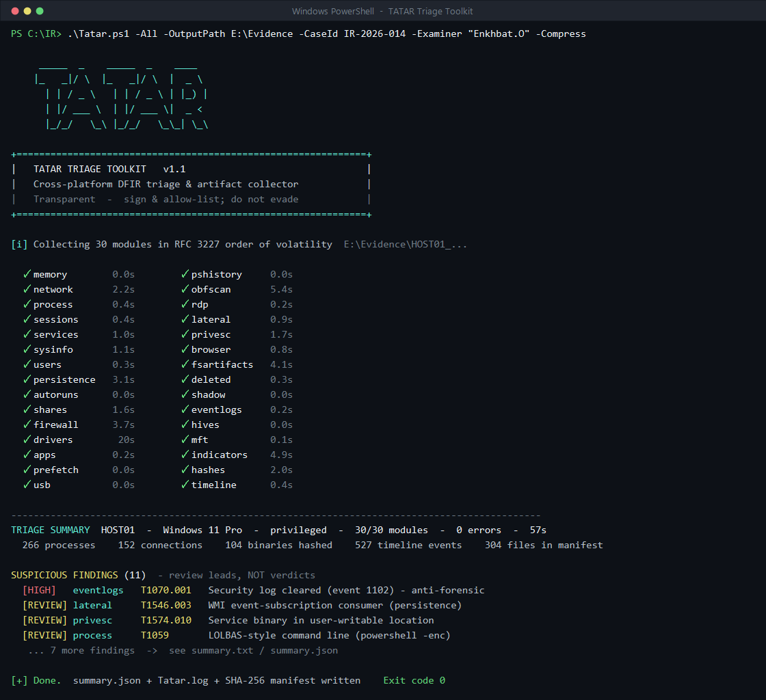This screenshot has width=766, height=700.
Task: Click the 'TRIAGE SUMMARY' heading
Action: tap(51, 530)
